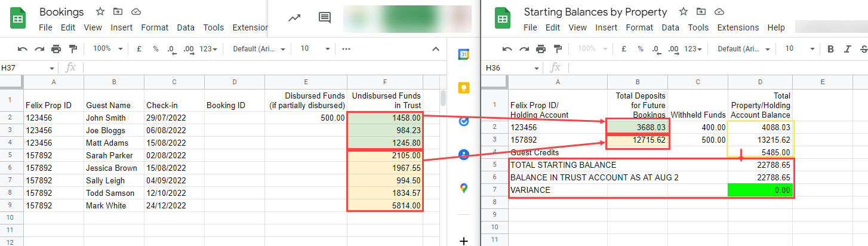The image size is (868, 246).
Task: Open Google Calendar in the side panel
Action: (x=463, y=54)
